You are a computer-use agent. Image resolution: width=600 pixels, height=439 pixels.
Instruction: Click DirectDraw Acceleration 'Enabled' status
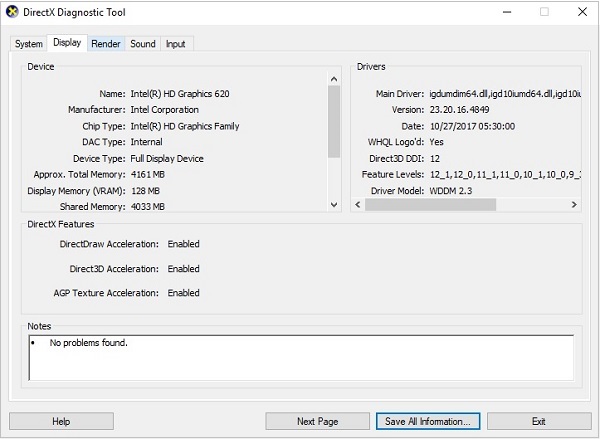(x=184, y=244)
